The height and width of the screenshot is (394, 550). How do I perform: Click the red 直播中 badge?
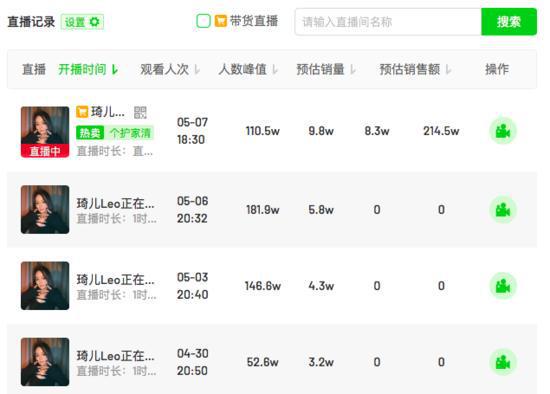tap(45, 151)
